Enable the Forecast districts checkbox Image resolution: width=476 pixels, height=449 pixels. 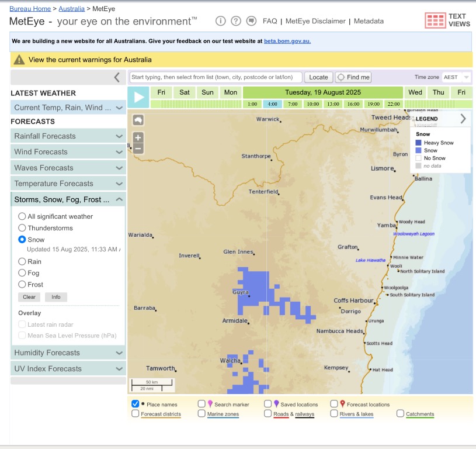coord(135,413)
